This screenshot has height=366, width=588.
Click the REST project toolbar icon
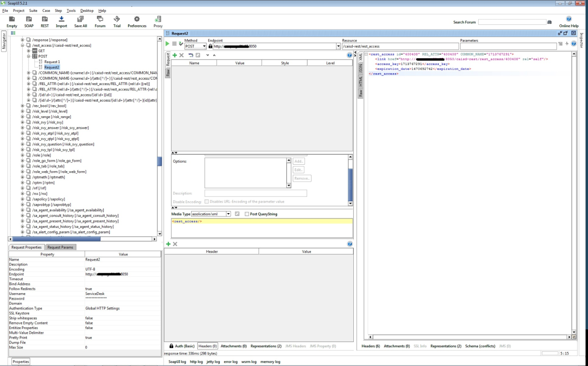[x=45, y=19]
